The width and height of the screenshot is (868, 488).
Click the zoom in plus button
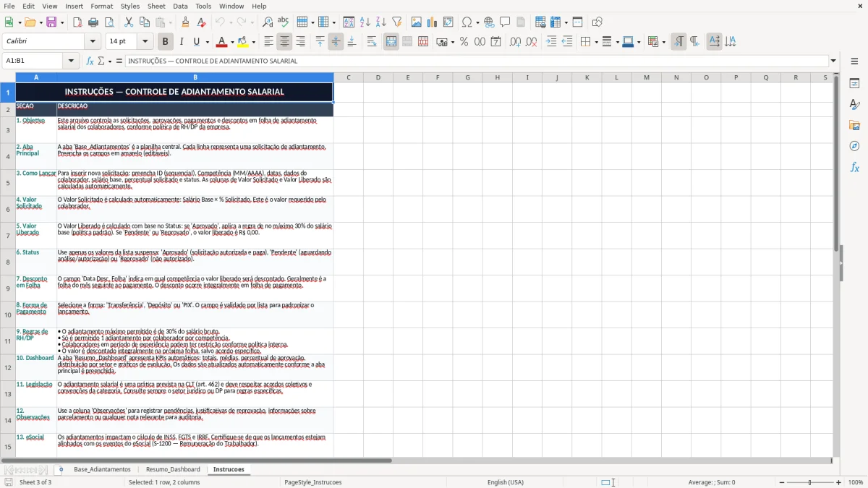pos(839,482)
